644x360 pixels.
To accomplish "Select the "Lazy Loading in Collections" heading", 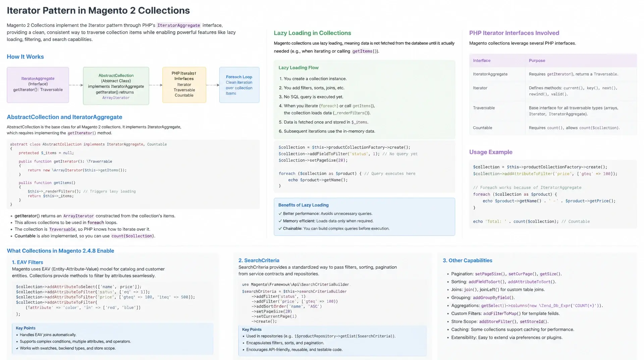I will tap(312, 33).
